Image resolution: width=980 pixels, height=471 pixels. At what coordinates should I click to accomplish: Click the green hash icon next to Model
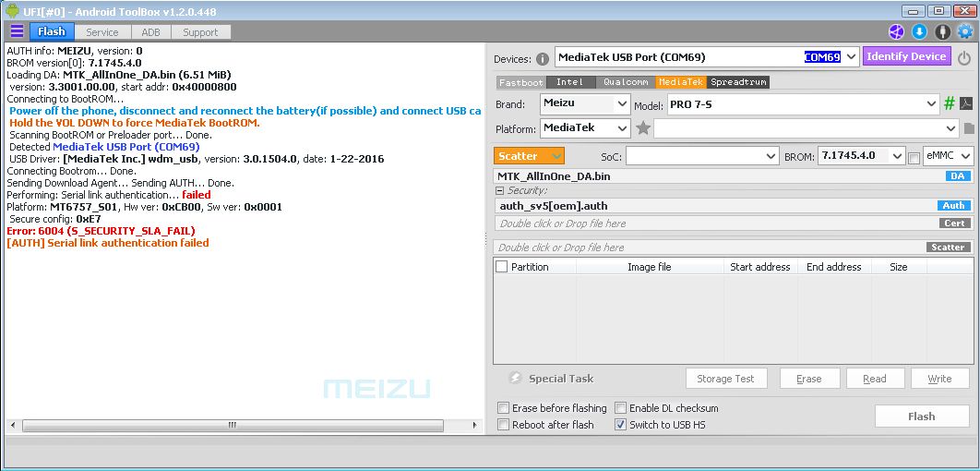click(950, 103)
